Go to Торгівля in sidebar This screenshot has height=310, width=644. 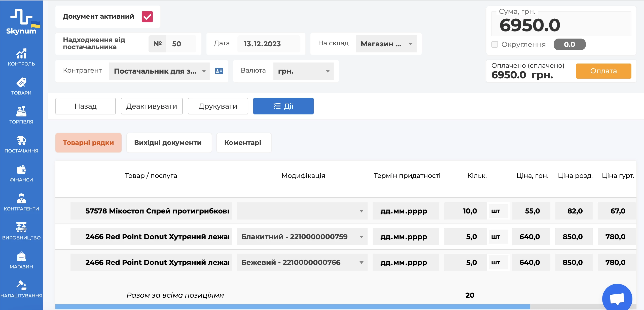(x=21, y=115)
